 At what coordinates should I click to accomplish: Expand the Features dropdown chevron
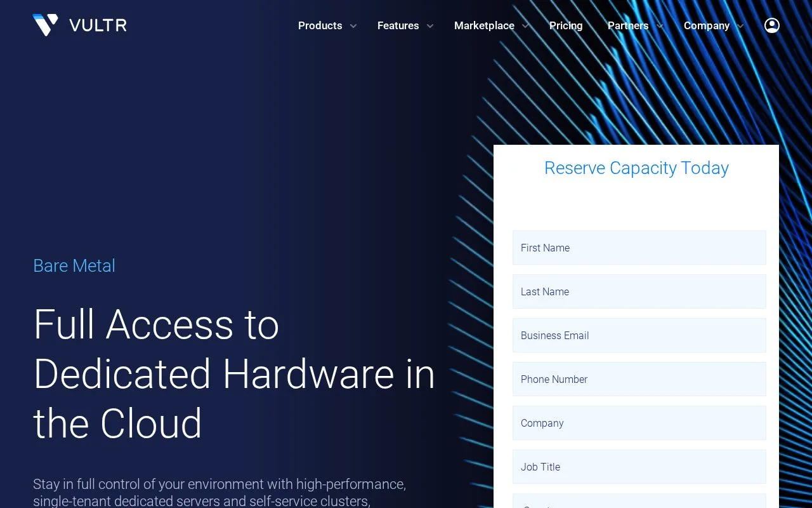click(x=430, y=26)
